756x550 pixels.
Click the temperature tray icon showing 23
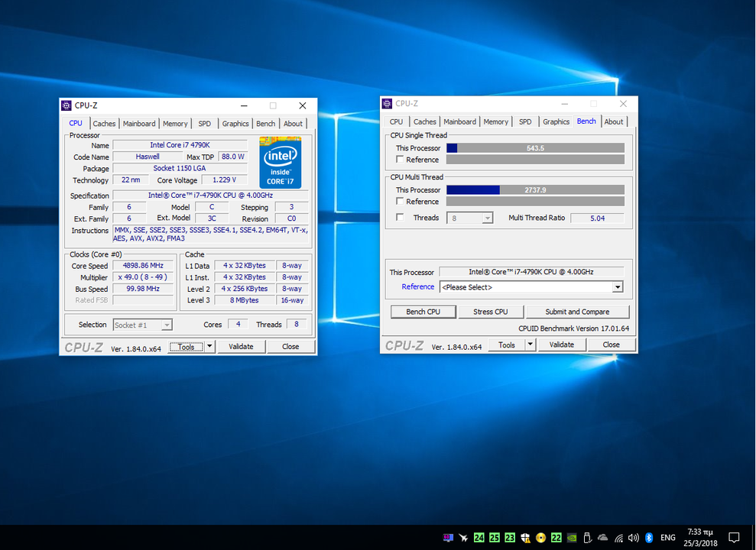tap(510, 538)
